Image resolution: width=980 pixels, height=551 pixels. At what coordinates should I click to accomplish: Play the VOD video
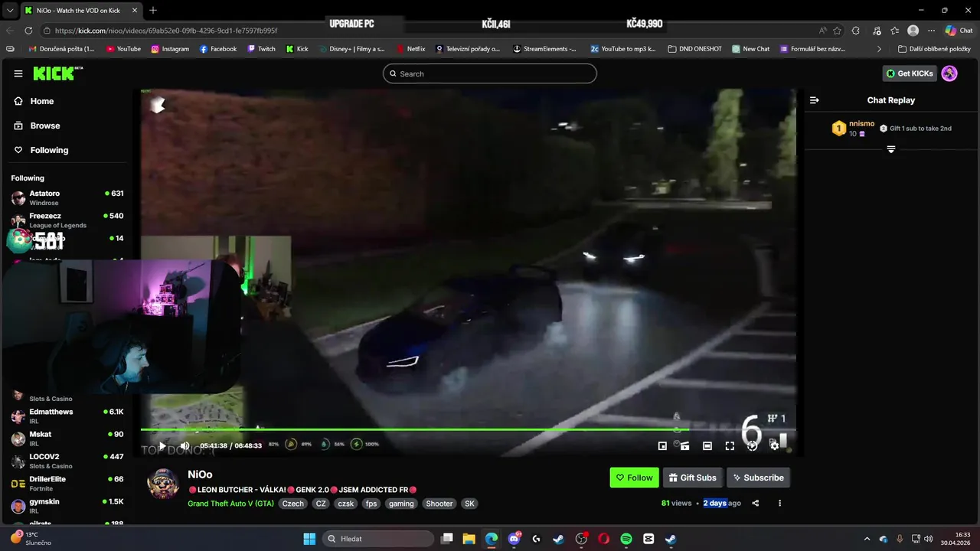[x=162, y=445]
